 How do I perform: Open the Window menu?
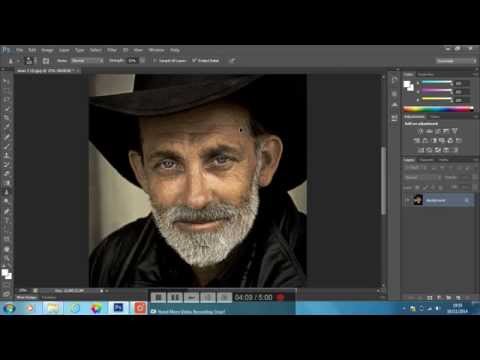coord(156,50)
